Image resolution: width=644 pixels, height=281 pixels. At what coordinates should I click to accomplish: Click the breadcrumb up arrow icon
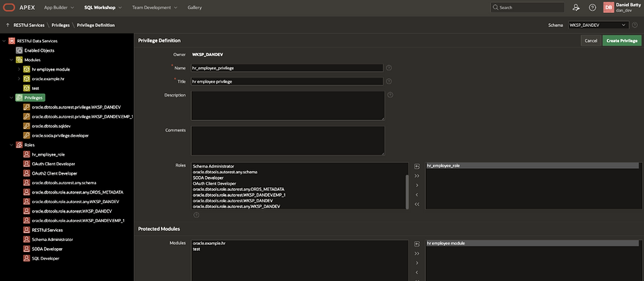pos(7,25)
